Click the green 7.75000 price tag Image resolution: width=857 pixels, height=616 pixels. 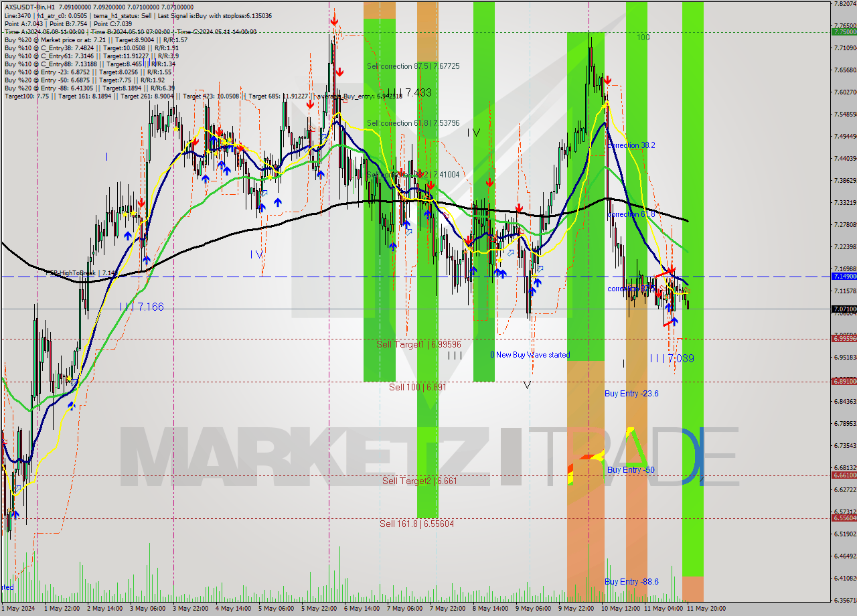(844, 31)
